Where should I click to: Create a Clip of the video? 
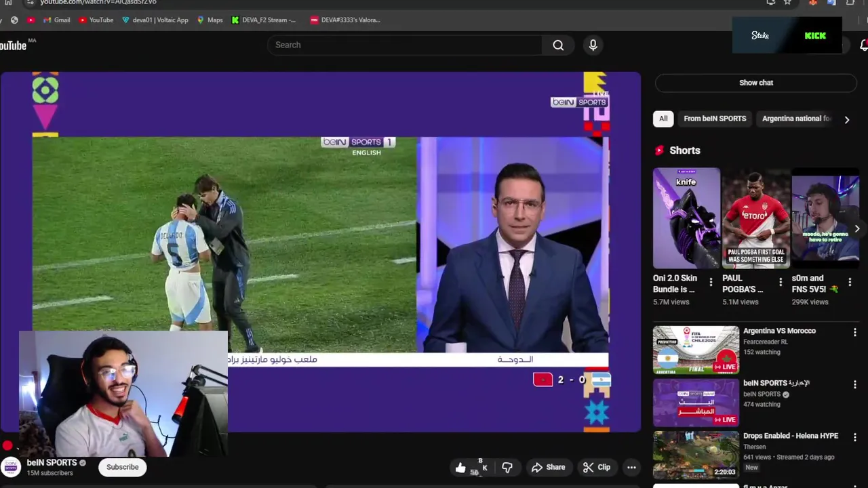pos(597,467)
